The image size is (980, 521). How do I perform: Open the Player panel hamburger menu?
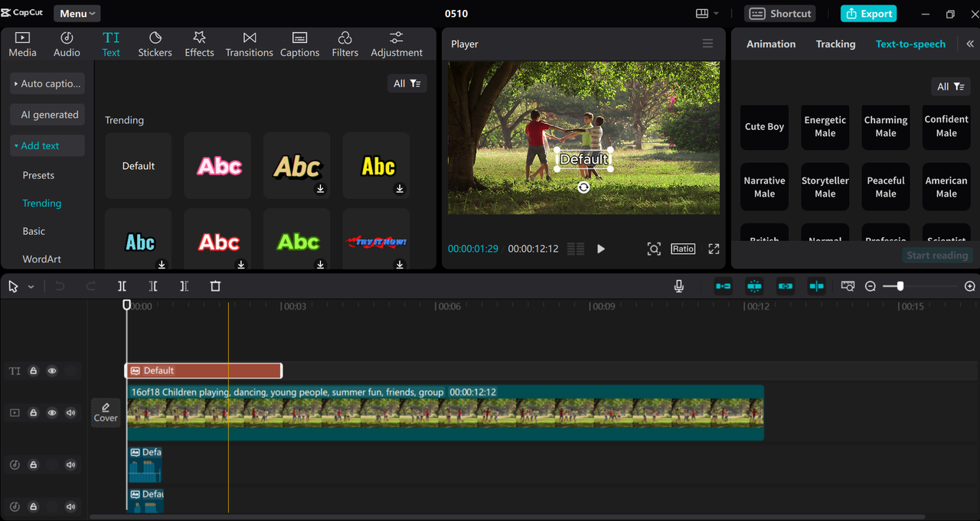tap(707, 44)
